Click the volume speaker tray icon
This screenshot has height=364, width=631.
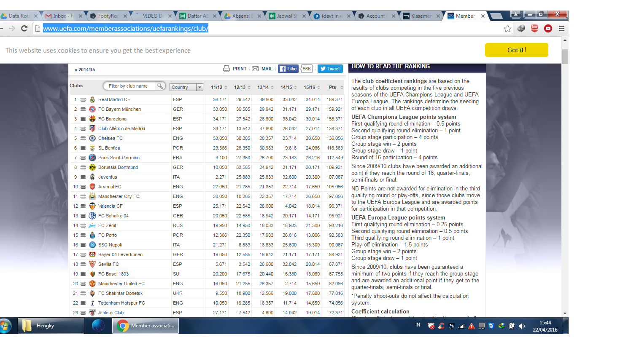tap(522, 326)
